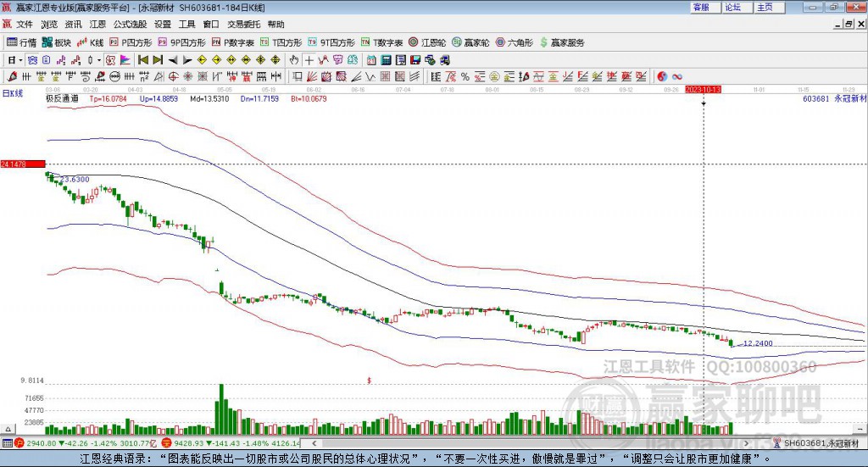Expand the candlestick style dropdown arrow
The image size is (868, 467).
[x=99, y=60]
